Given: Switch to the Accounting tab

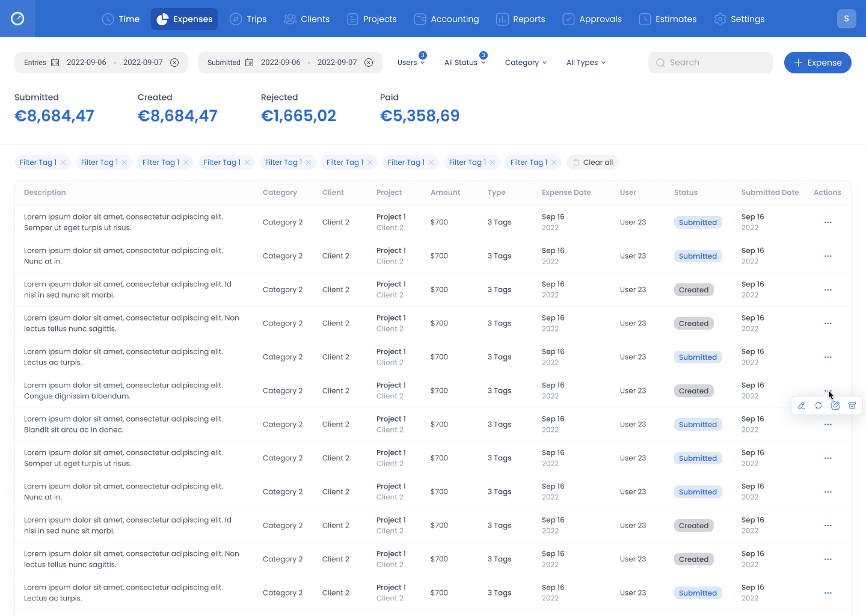Looking at the screenshot, I should tap(447, 19).
